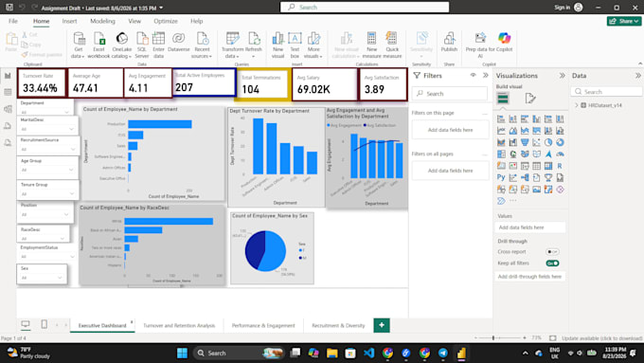Add a new report page
The height and width of the screenshot is (363, 644).
pos(382,325)
